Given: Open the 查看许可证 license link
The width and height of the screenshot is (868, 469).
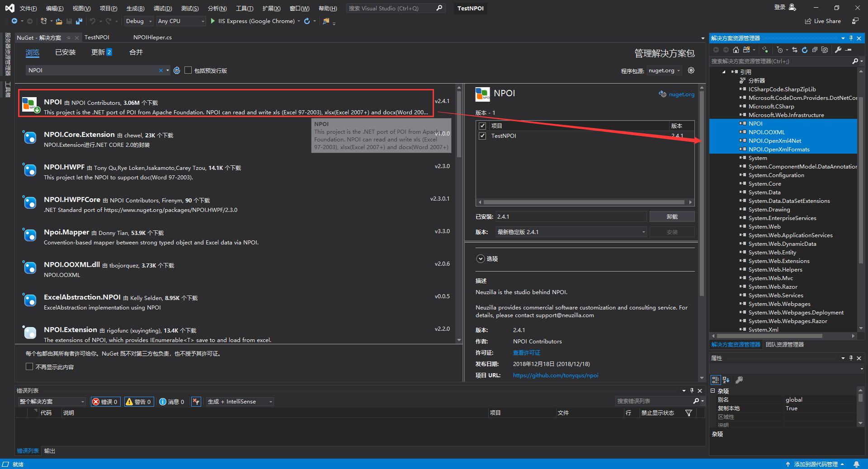Looking at the screenshot, I should (526, 353).
